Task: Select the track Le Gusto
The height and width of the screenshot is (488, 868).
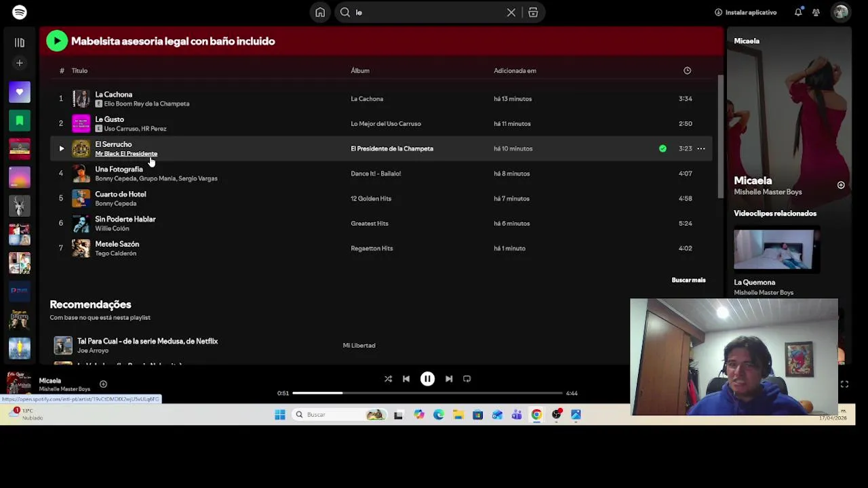Action: tap(109, 119)
